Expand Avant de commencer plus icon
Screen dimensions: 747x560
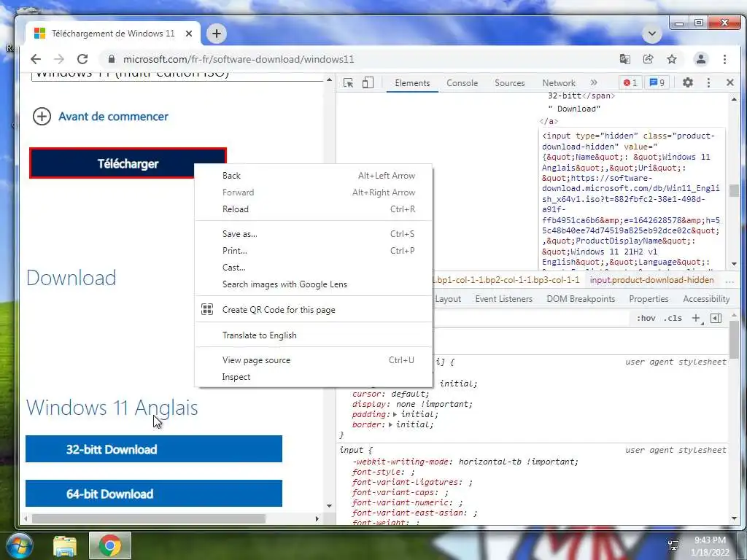[x=42, y=116]
